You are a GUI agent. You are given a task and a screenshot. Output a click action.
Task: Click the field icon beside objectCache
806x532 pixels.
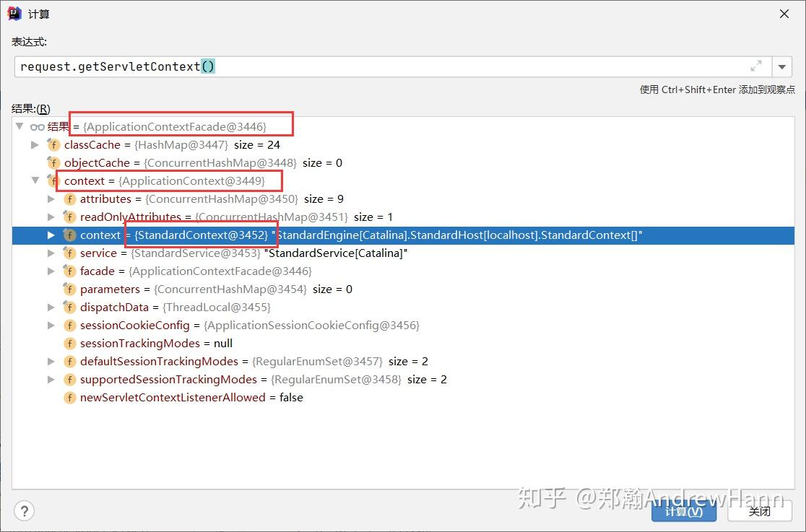pos(53,162)
